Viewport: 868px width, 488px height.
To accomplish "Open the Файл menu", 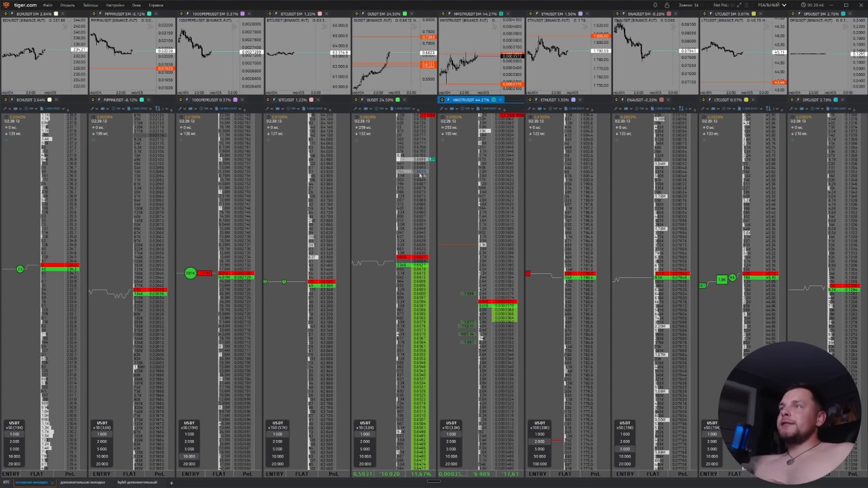I will (47, 5).
